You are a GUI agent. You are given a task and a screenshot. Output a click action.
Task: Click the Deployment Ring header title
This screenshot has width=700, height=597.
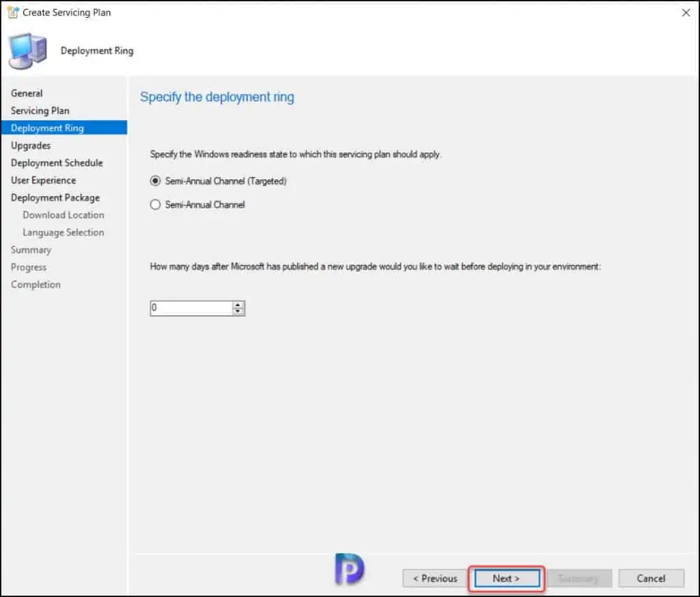(x=97, y=51)
